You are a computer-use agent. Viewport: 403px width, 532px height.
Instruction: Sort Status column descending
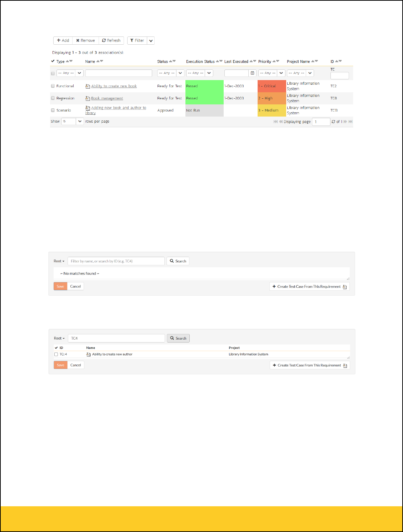point(174,61)
